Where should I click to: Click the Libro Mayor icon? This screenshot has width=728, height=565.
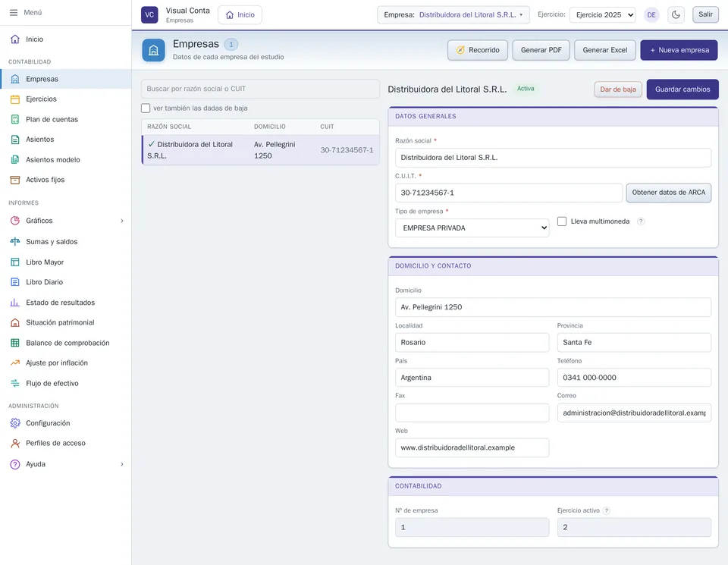(x=15, y=262)
